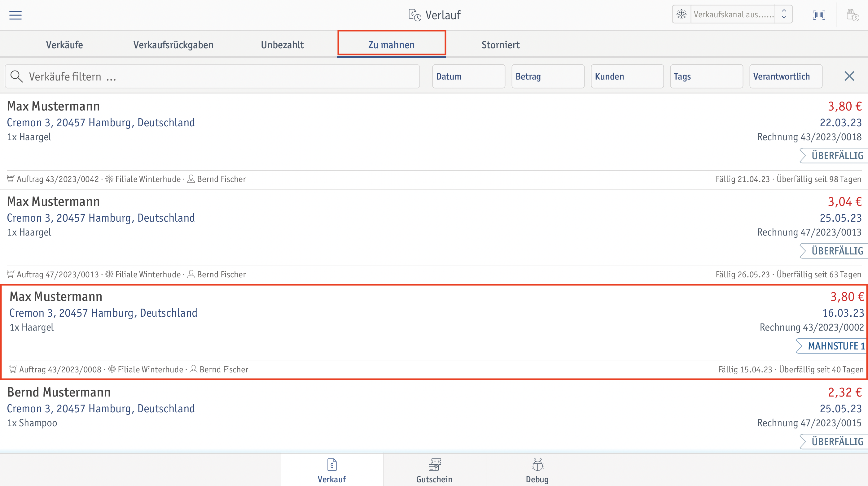Image resolution: width=868 pixels, height=486 pixels.
Task: Click cart icon of Auftrag 43/2023/0042
Action: coord(11,179)
